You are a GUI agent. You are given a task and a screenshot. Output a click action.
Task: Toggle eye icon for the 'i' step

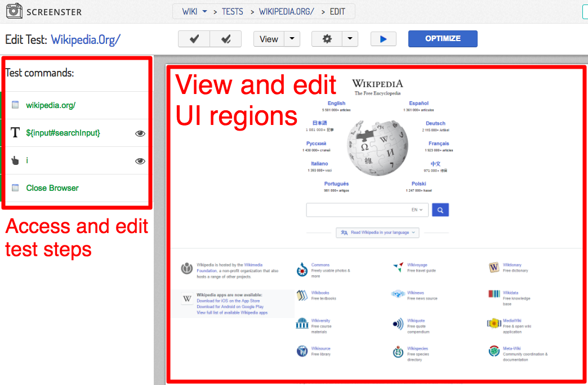(x=140, y=161)
